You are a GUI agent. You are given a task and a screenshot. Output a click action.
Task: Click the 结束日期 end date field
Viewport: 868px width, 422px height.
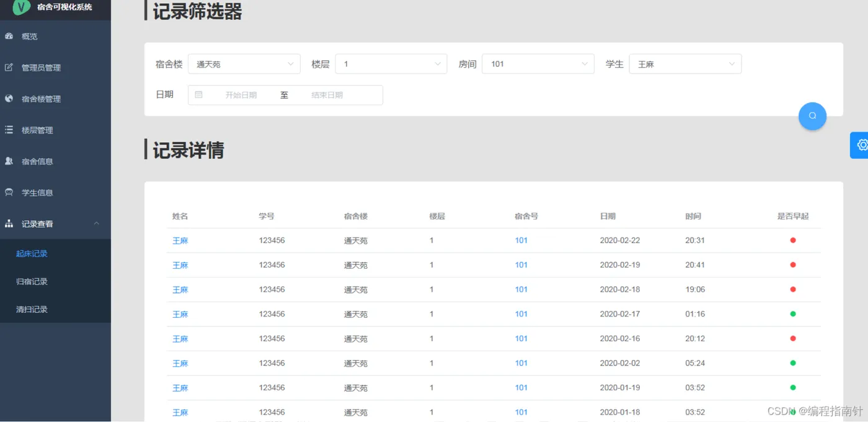[x=327, y=95]
